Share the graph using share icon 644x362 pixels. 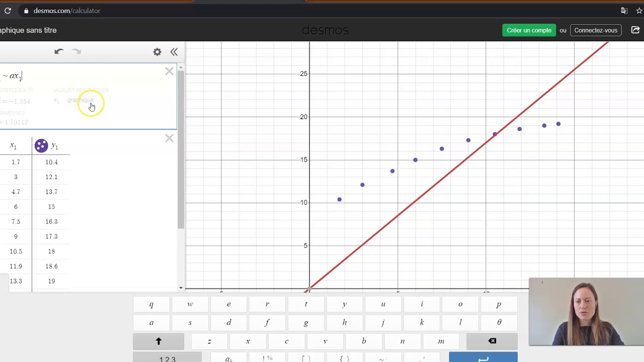coord(635,30)
